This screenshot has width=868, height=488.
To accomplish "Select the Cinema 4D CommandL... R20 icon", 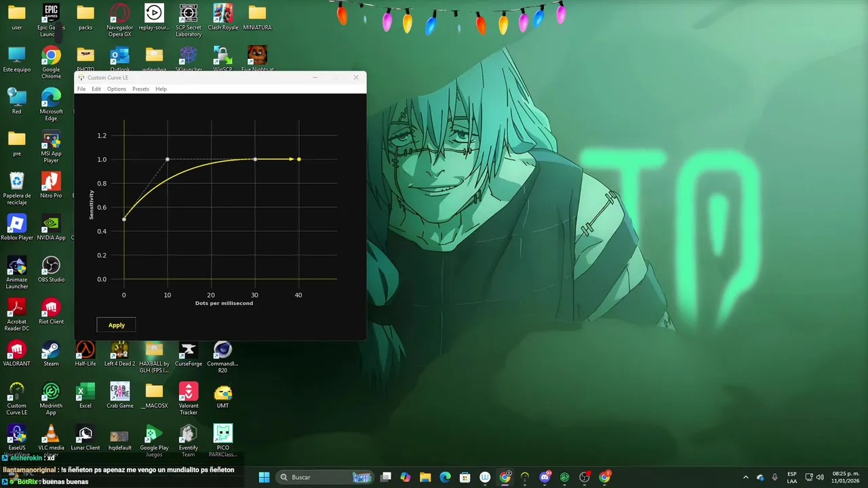I will (x=223, y=357).
